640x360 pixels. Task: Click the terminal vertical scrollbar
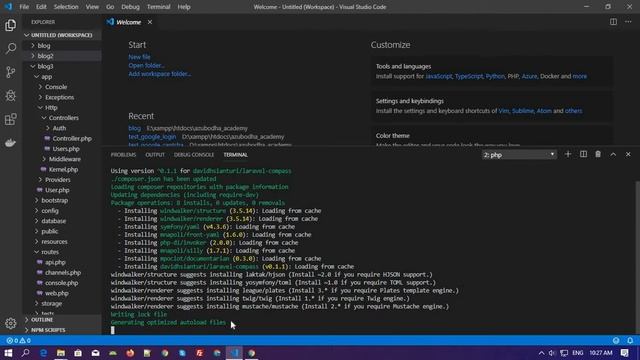tap(638, 257)
